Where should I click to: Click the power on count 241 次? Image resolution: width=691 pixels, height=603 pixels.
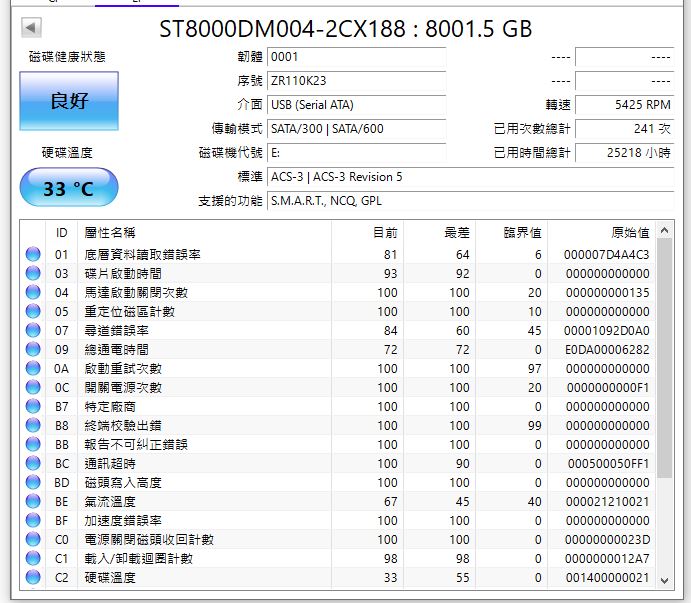625,129
